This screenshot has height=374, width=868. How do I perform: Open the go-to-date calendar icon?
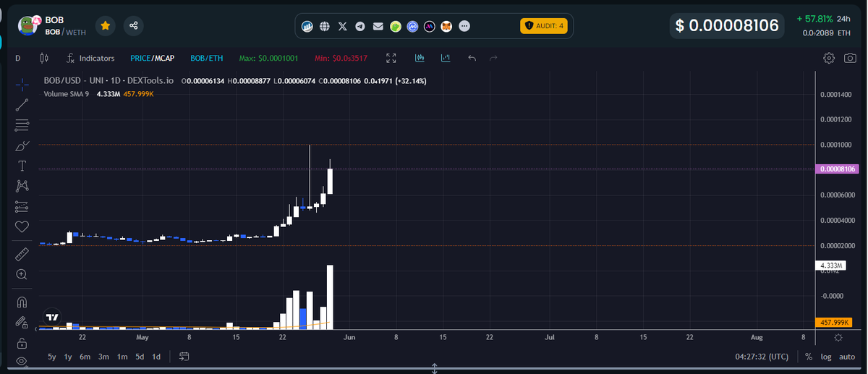[184, 357]
